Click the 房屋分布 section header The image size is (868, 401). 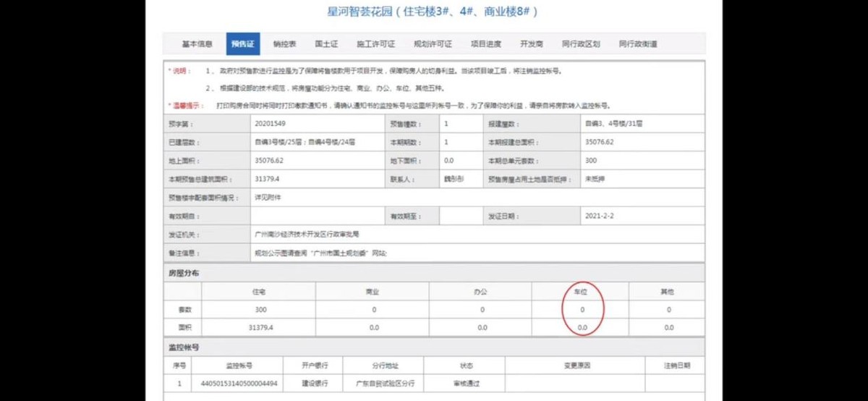pos(183,273)
